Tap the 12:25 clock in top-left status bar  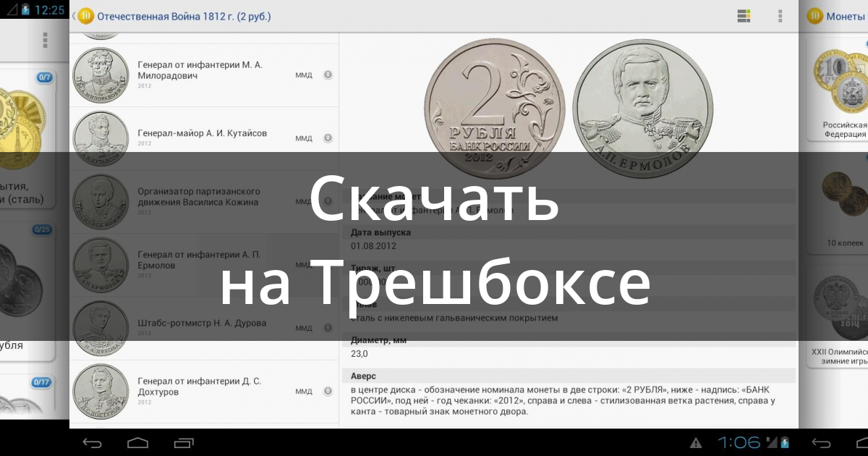tap(49, 11)
